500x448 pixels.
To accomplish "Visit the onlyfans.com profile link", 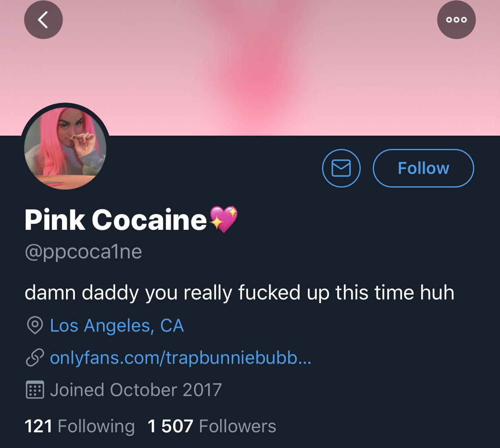I will [x=180, y=357].
